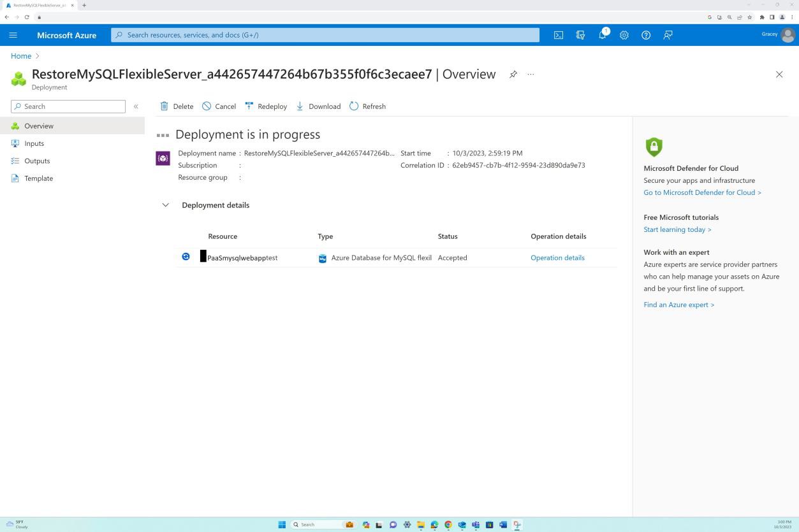Click the PaaSmysqlwebapptest resource status icon
This screenshot has height=532, width=799.
click(x=186, y=256)
